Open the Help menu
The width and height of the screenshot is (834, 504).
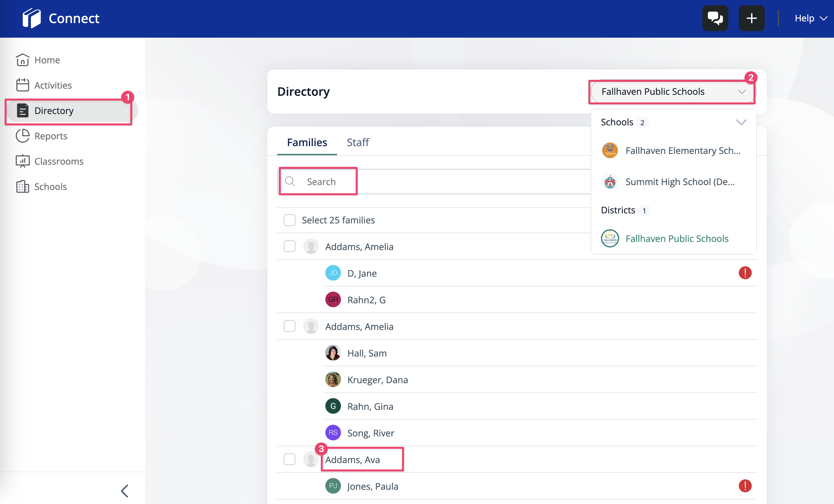[811, 18]
